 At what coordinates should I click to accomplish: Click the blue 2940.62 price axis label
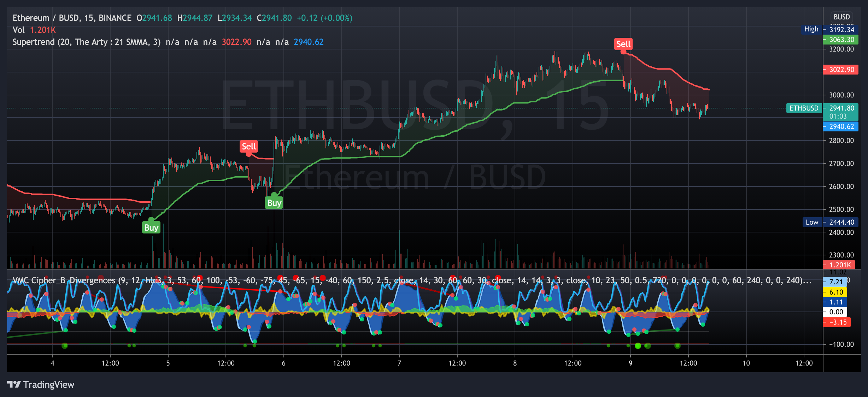point(840,126)
